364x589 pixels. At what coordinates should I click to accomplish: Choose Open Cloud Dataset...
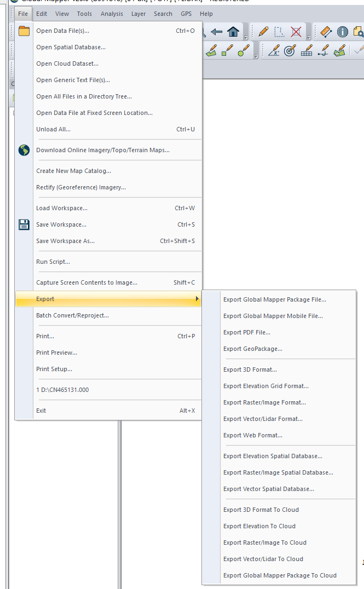coord(108,63)
